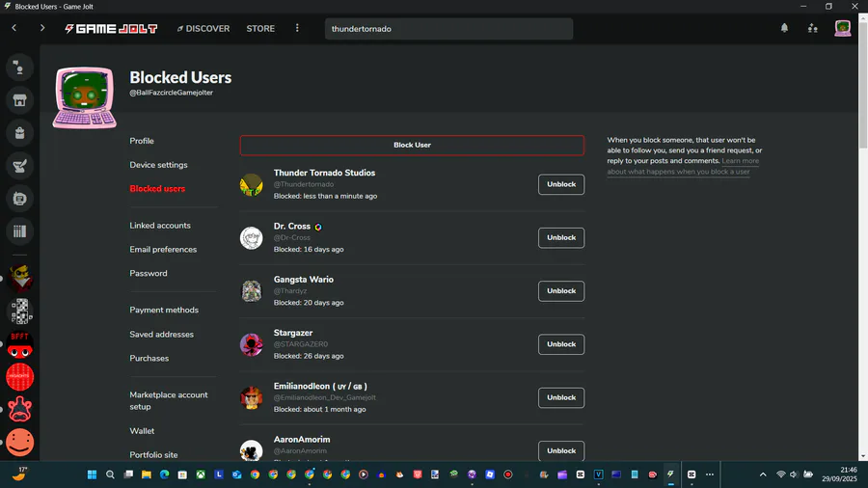This screenshot has height=488, width=868.
Task: Open File Explorer from taskbar
Action: point(147,474)
